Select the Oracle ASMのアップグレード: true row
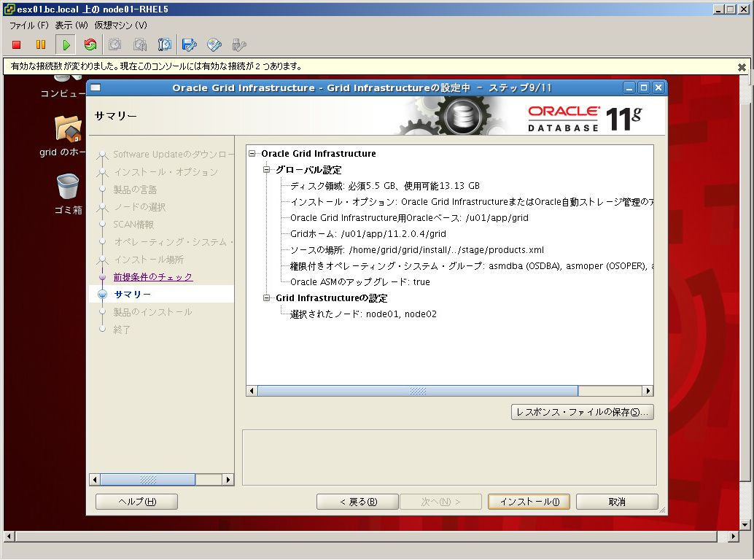Screen dimensions: 754x560 tap(359, 281)
